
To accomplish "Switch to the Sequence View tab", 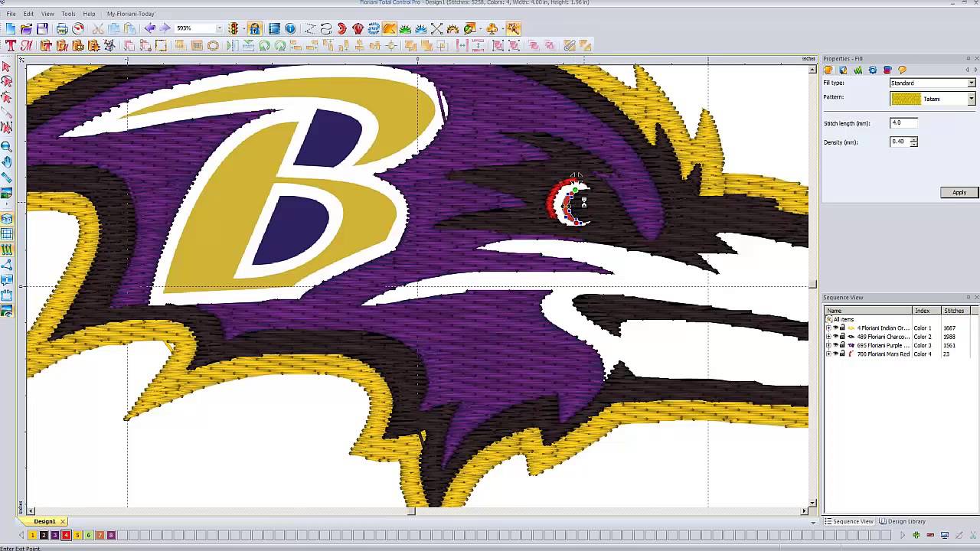I will pyautogui.click(x=849, y=522).
